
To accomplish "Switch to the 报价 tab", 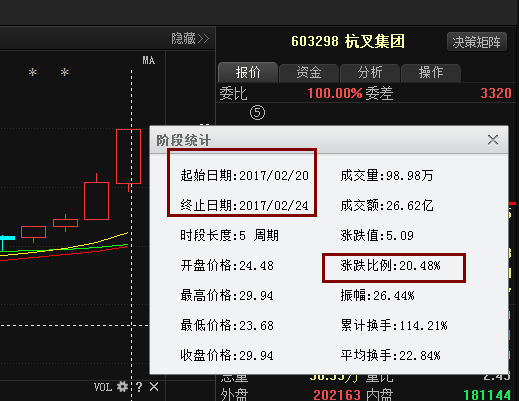I will [248, 72].
